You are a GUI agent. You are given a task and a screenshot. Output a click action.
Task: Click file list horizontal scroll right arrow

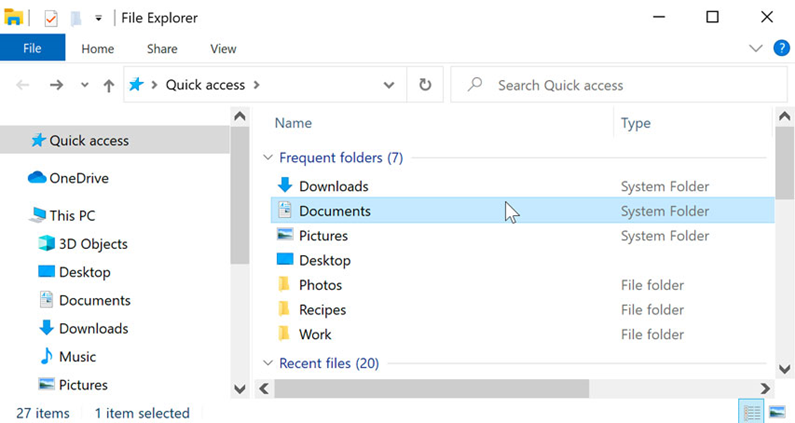coord(765,389)
